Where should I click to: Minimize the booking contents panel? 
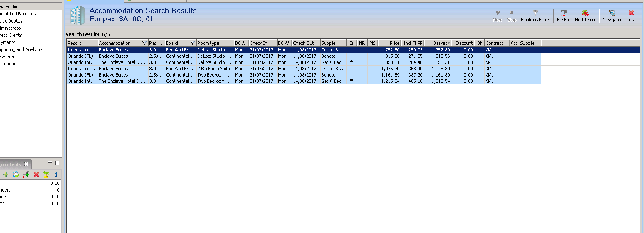click(50, 163)
